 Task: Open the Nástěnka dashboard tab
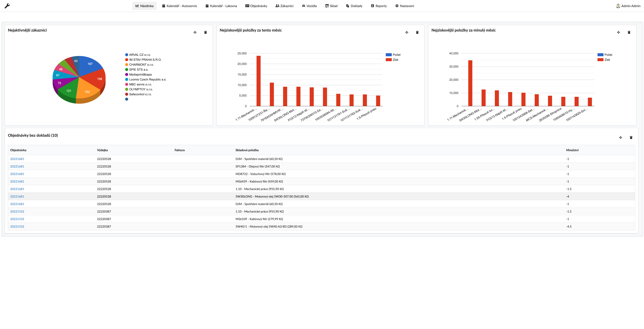[x=144, y=6]
